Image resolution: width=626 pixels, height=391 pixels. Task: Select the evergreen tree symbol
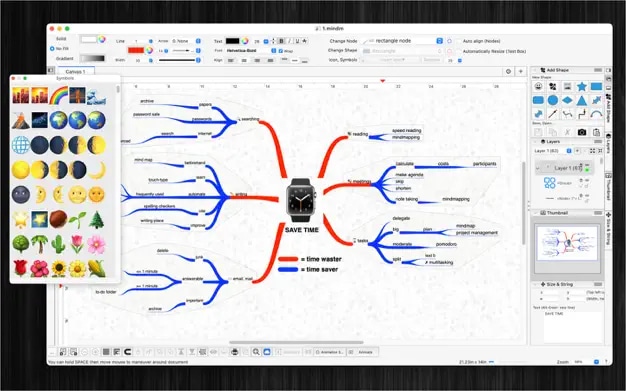click(x=97, y=220)
